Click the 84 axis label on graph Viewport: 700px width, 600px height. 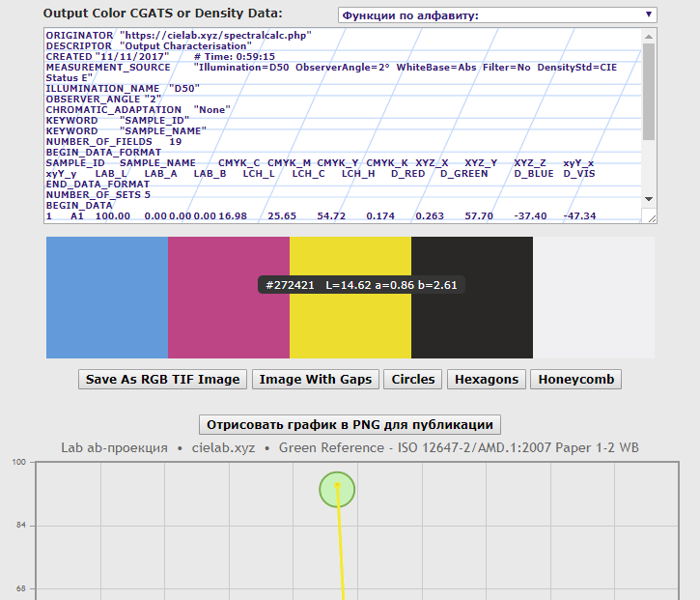(x=21, y=525)
